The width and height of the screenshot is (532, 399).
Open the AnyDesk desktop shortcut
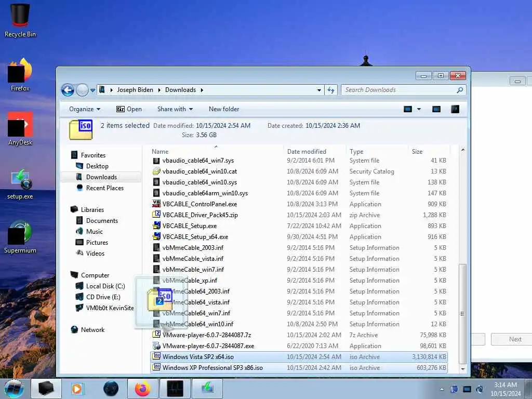tap(20, 129)
